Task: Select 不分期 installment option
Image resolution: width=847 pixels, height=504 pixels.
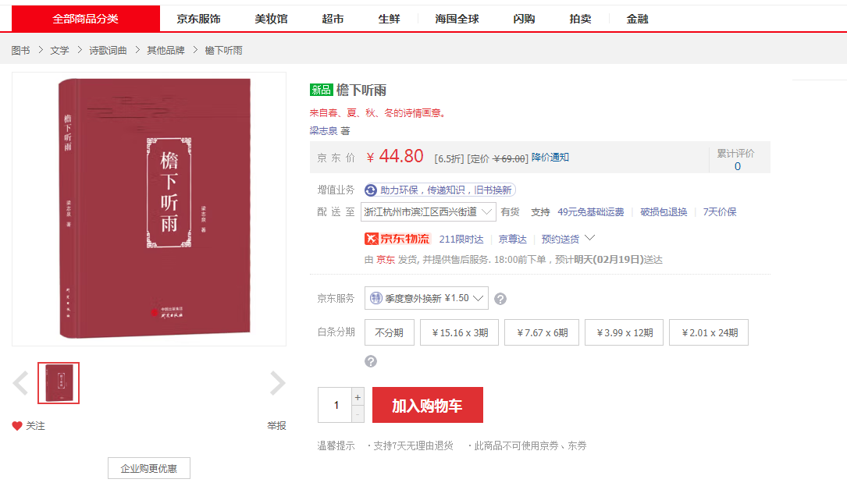Action: click(390, 332)
